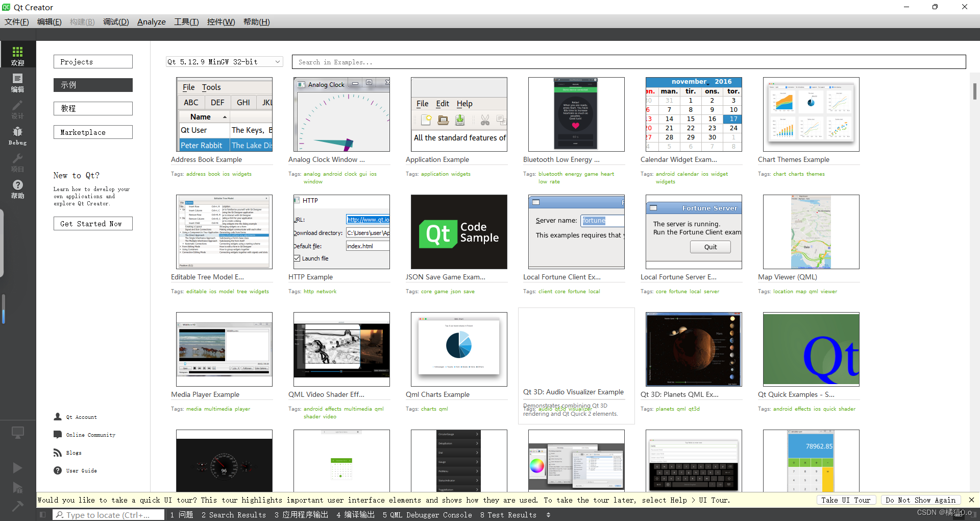The image size is (980, 521).
Task: Open the 3 应用程序输出 pane
Action: coord(301,515)
